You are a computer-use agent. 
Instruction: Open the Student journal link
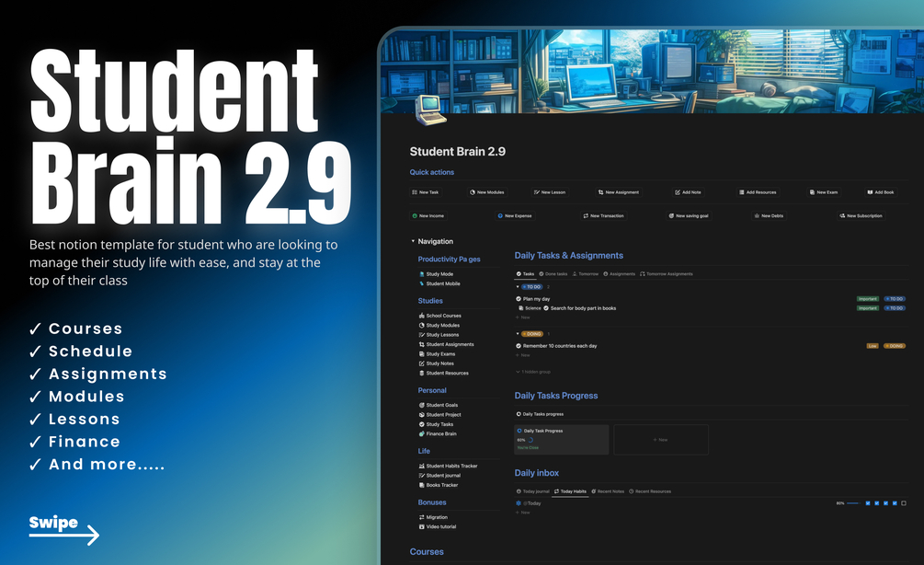(439, 476)
